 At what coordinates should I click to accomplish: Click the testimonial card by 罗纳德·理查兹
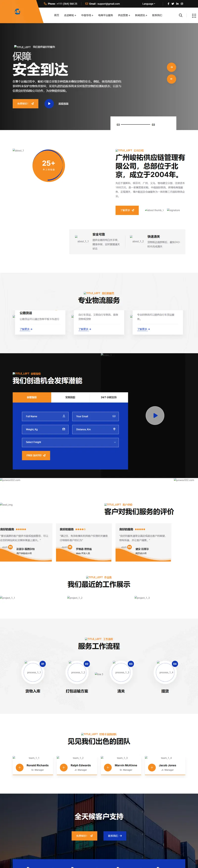(84, 542)
